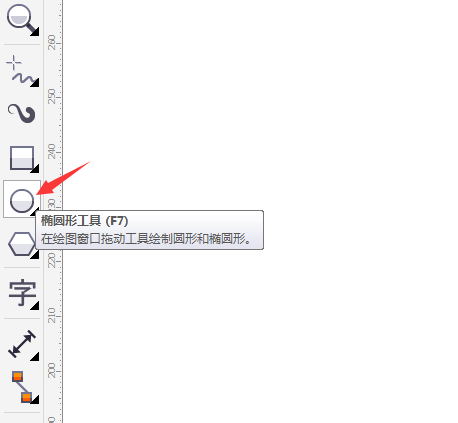Select the Parallel Dimension tool

pyautogui.click(x=22, y=344)
